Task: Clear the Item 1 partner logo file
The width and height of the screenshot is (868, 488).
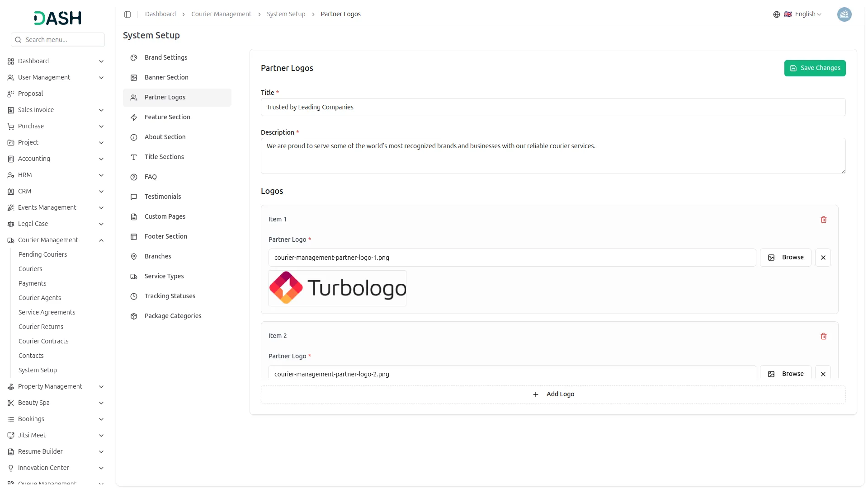Action: coord(823,258)
